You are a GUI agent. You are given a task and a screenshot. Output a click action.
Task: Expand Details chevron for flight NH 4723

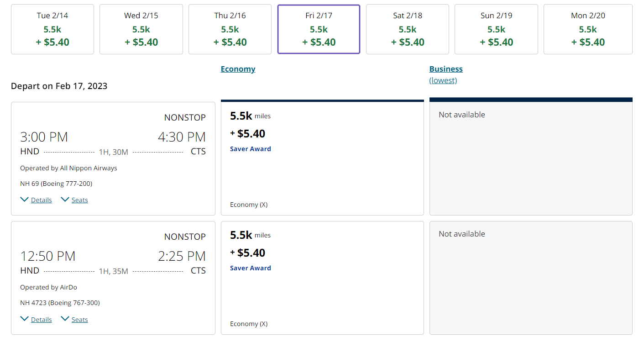point(25,319)
